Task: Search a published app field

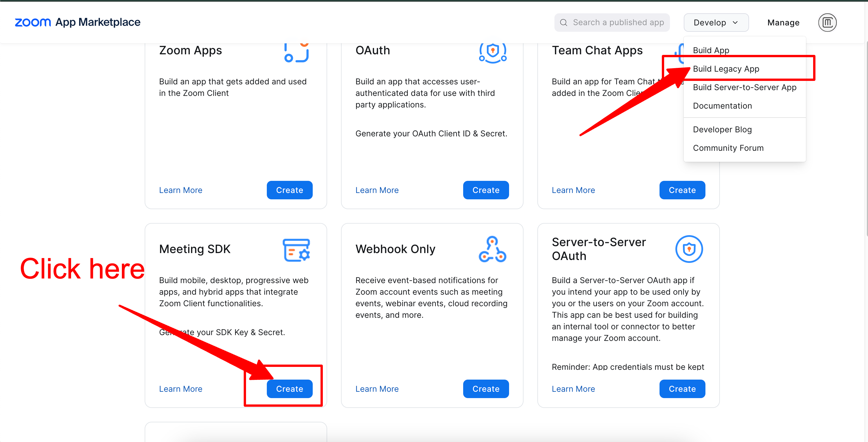Action: [x=612, y=23]
